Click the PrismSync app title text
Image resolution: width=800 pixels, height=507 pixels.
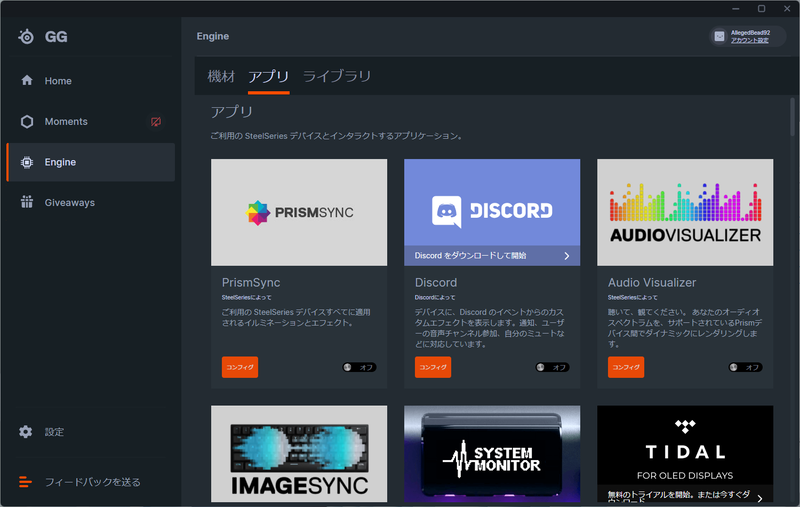coord(251,283)
